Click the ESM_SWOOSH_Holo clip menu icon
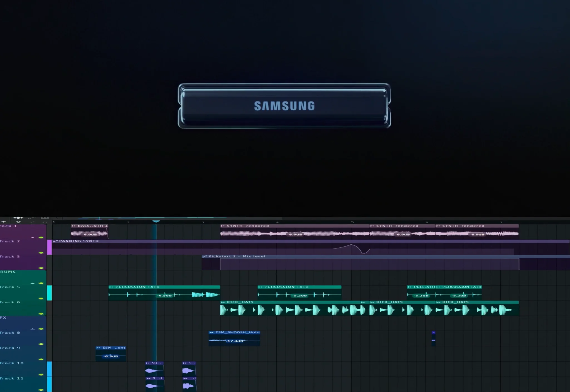This screenshot has width=570, height=392. coord(211,332)
